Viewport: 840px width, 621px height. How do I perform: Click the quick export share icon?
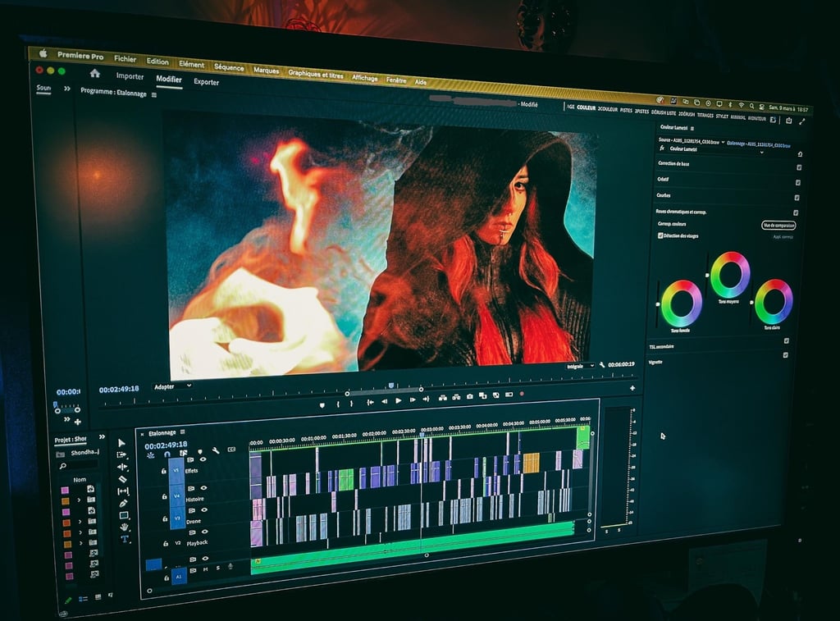click(x=788, y=121)
